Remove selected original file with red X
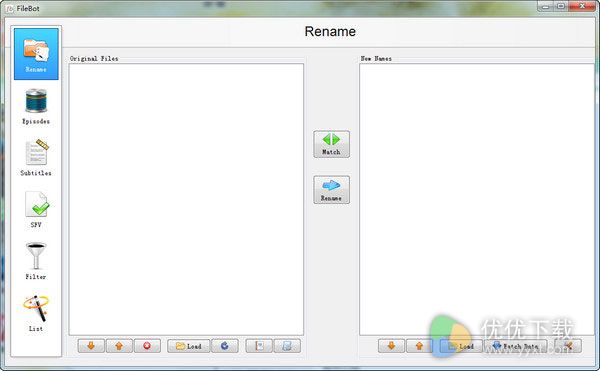The height and width of the screenshot is (371, 600). click(147, 346)
